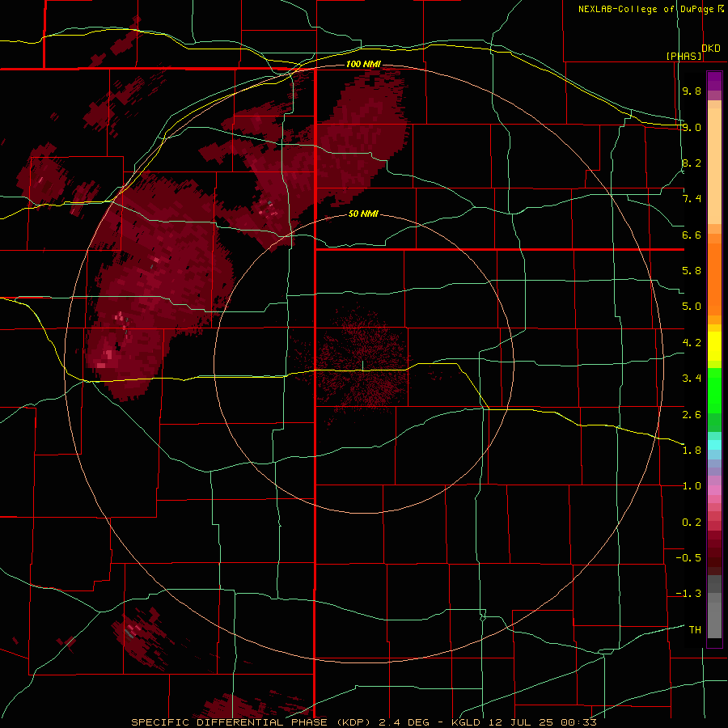
Task: Click the 5.0 scale value
Action: tap(692, 307)
